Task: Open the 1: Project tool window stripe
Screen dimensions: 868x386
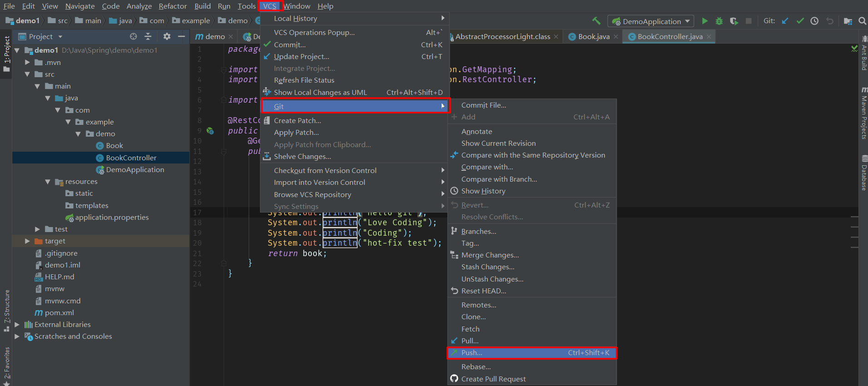Action: (x=6, y=54)
